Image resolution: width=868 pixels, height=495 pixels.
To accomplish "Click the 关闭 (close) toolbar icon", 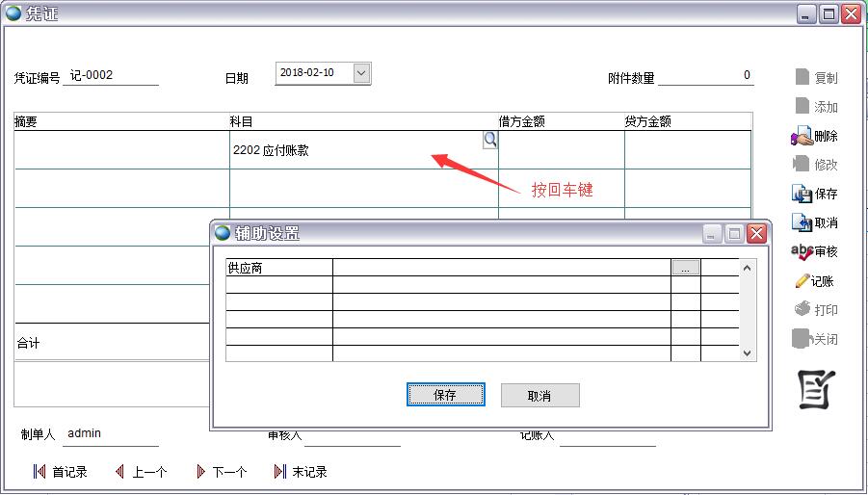I will pyautogui.click(x=802, y=339).
